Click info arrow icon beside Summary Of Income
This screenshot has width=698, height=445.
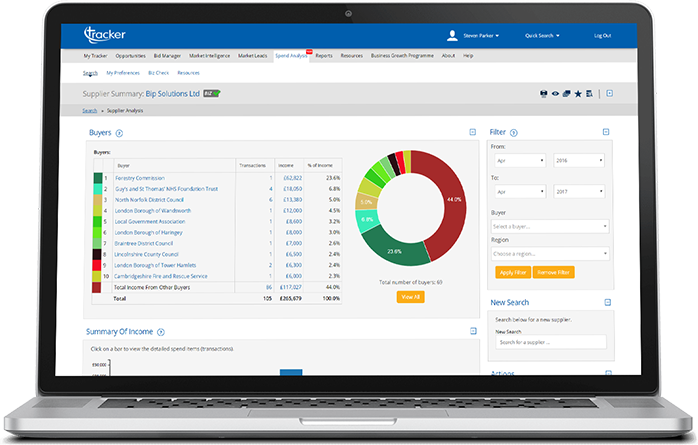[x=161, y=332]
